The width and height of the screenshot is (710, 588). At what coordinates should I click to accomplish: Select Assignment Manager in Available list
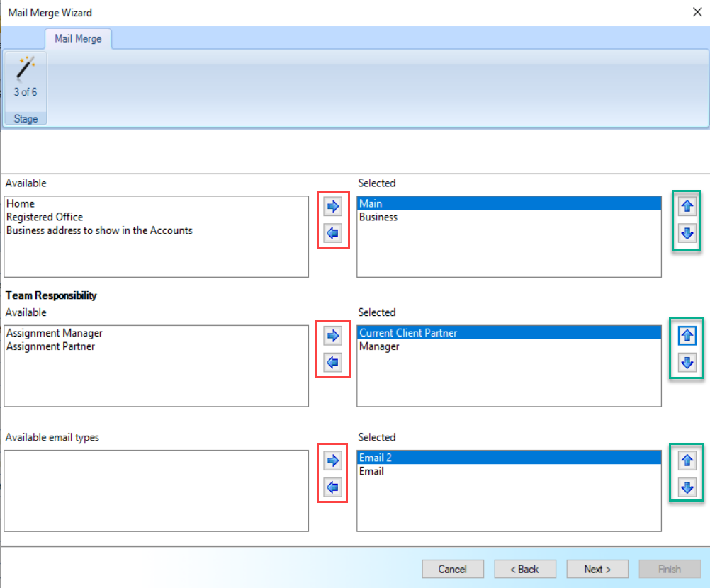156,333
